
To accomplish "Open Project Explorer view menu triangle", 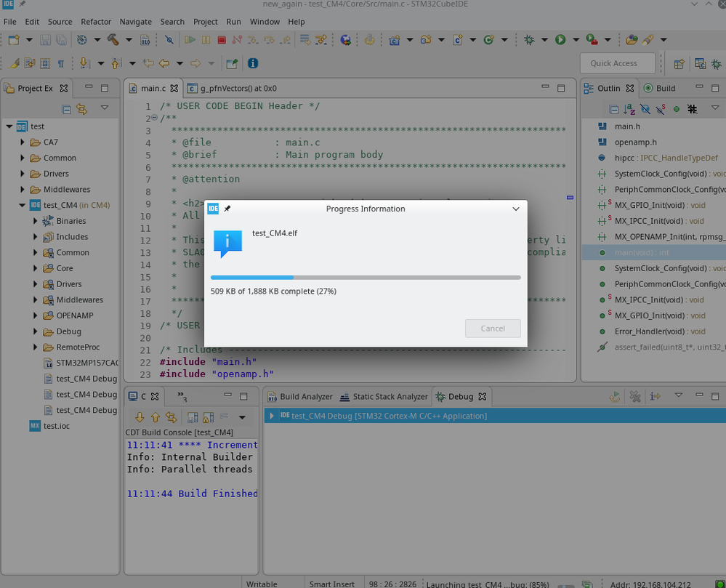I will [105, 108].
